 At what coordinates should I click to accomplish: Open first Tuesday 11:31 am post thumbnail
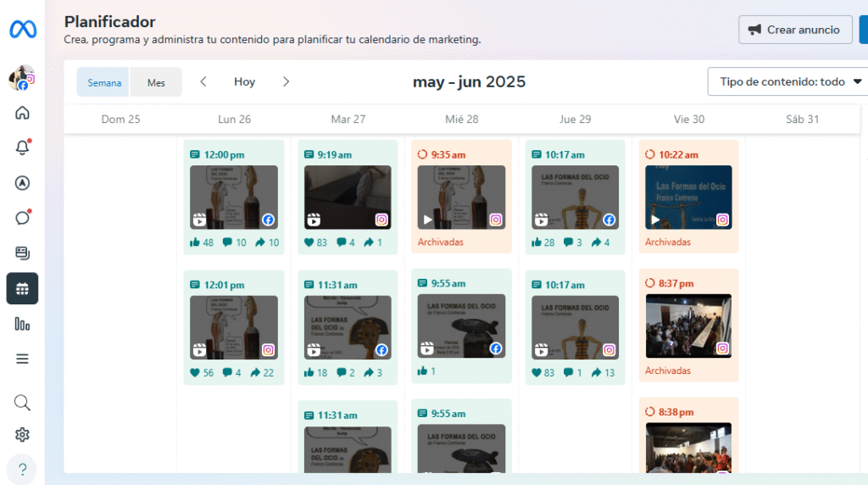(x=348, y=327)
